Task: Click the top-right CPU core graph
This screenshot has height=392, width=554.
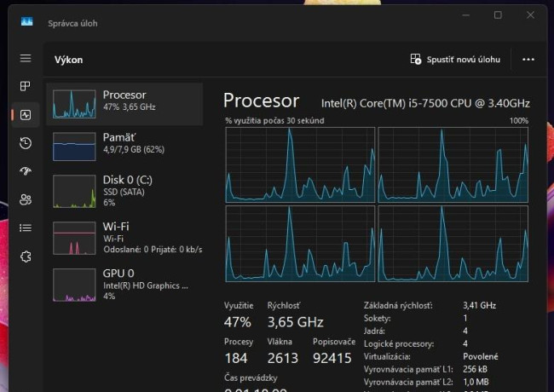Action: coord(453,165)
